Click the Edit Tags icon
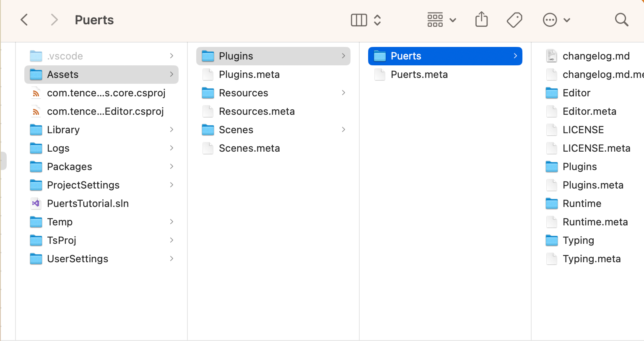Viewport: 644px width, 341px height. click(x=514, y=20)
